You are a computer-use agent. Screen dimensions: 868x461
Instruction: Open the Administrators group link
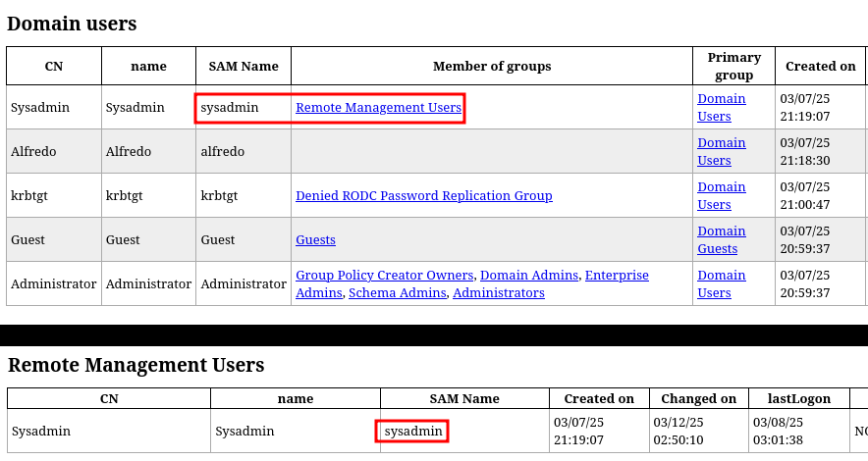(x=498, y=293)
